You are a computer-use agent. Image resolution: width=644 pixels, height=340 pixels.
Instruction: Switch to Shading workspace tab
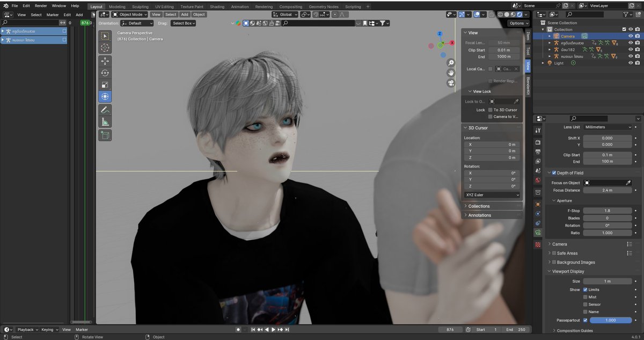click(217, 6)
